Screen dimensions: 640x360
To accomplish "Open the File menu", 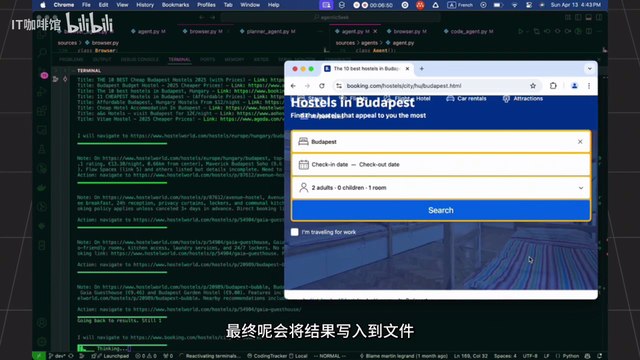I will (86, 5).
